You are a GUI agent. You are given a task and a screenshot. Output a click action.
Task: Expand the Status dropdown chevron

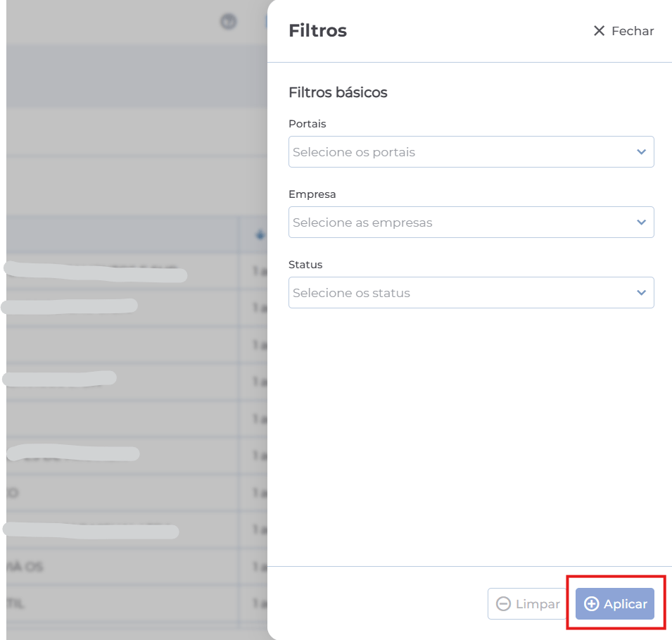641,293
